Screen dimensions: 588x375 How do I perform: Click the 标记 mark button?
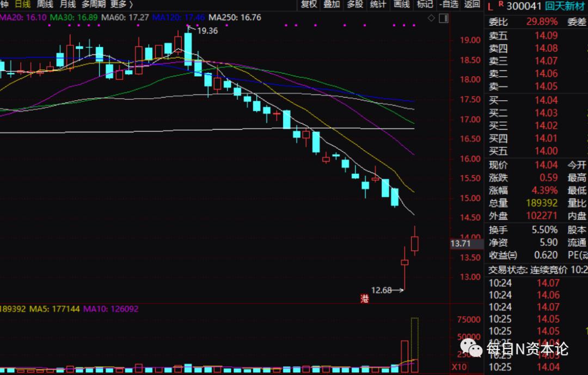click(425, 4)
